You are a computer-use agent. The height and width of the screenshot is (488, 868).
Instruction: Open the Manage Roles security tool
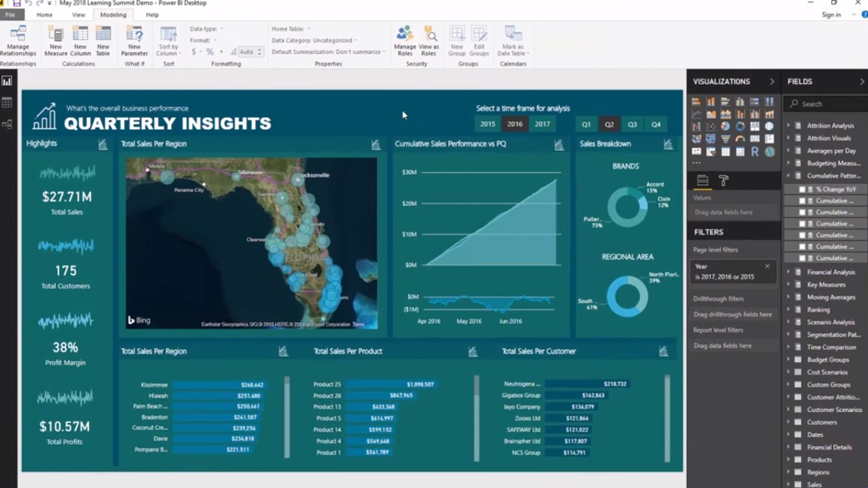coord(405,41)
